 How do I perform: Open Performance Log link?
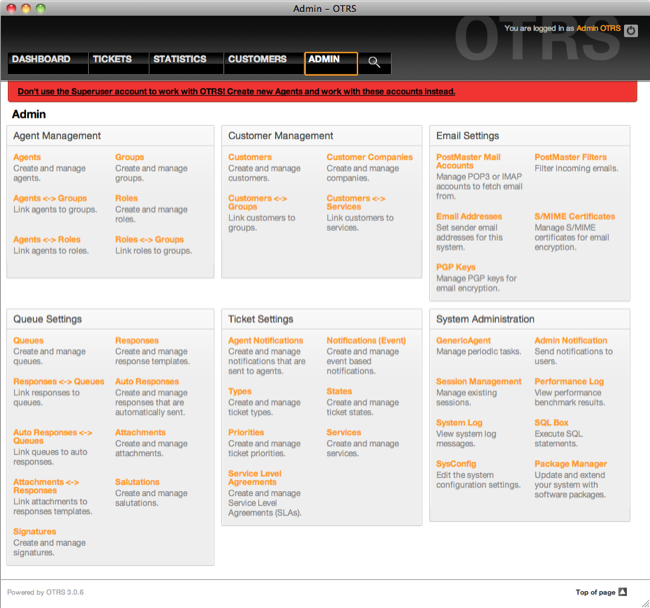pos(569,381)
